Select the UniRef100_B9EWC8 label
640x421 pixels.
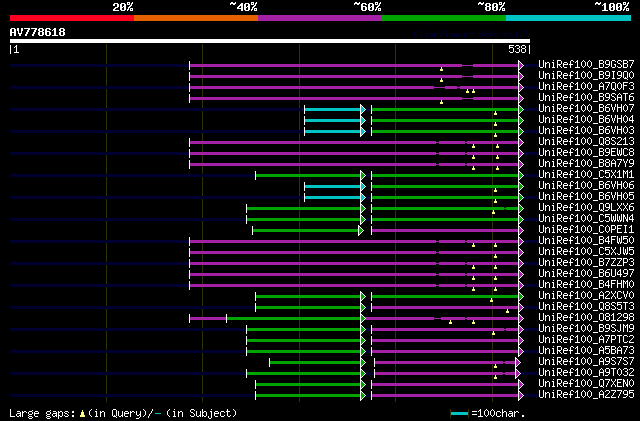click(586, 153)
